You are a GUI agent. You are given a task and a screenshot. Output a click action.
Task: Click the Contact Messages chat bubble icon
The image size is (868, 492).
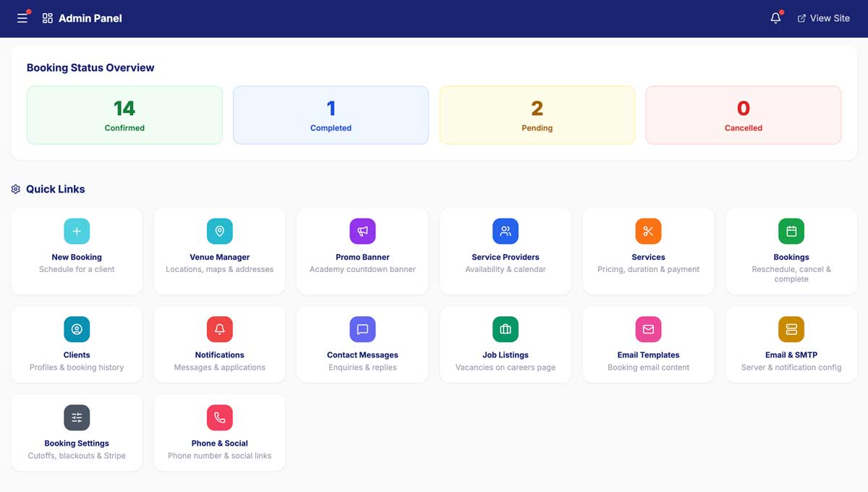[x=362, y=329]
